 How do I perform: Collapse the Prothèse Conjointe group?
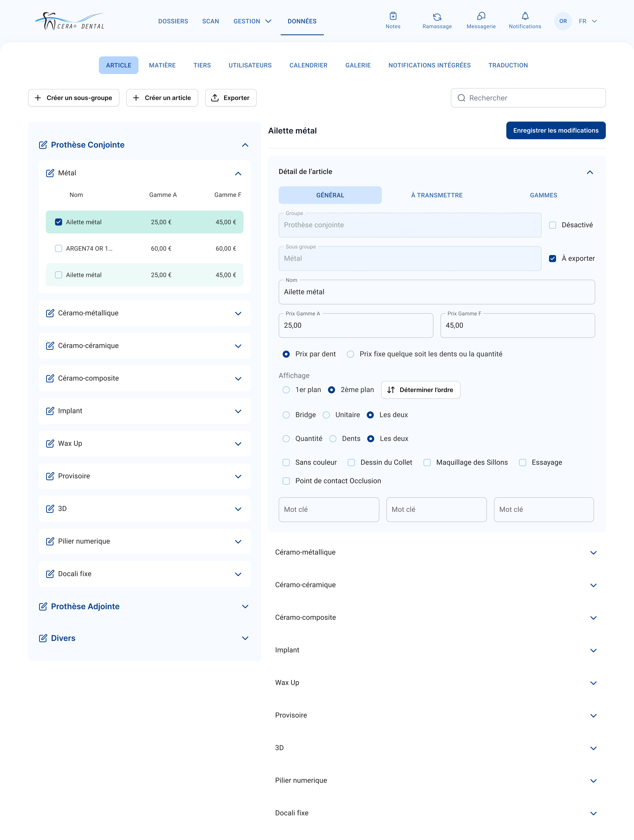245,145
